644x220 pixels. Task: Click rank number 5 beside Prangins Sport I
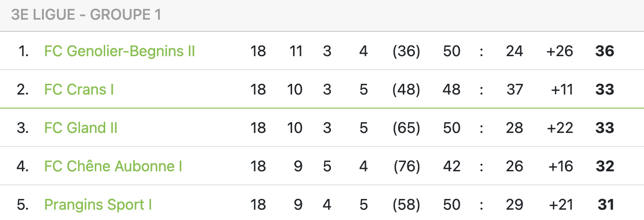click(x=23, y=205)
